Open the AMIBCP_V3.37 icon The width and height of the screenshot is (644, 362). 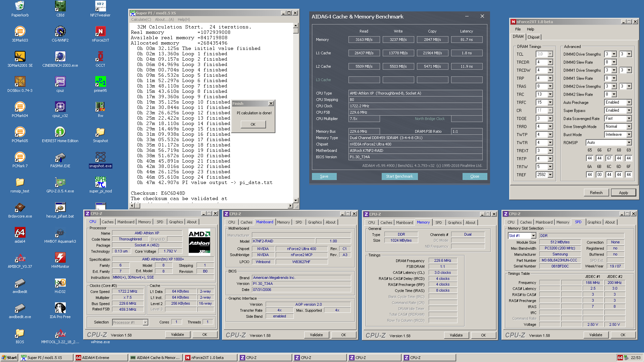coord(20,260)
